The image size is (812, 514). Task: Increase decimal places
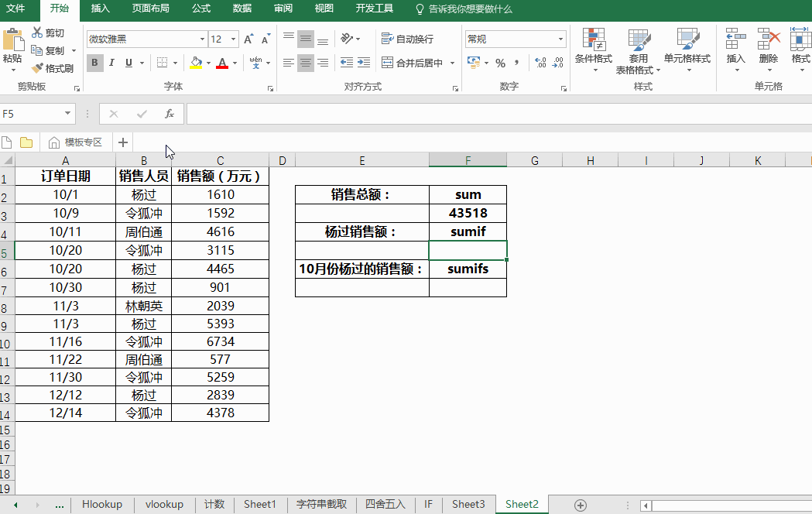click(x=540, y=63)
